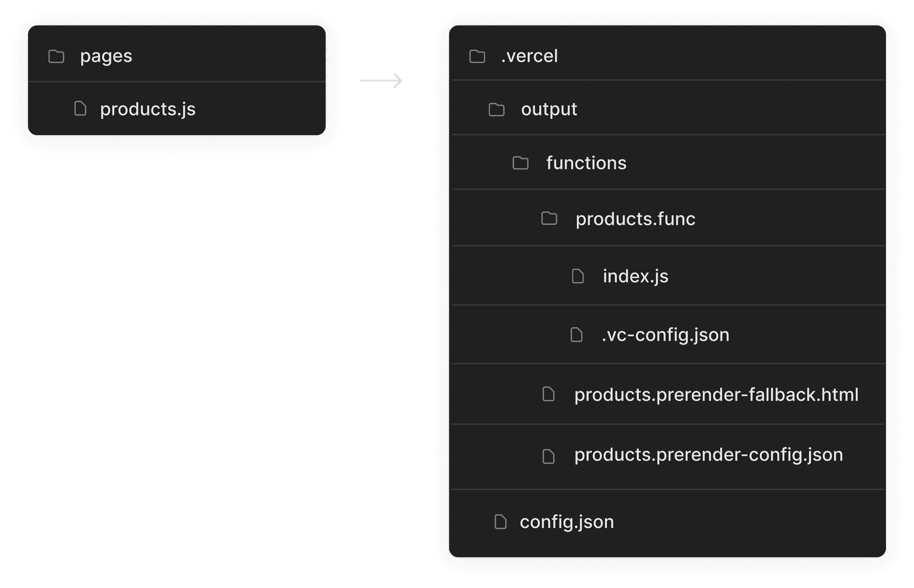Select the config.json file label
914x588 pixels.
tap(566, 522)
